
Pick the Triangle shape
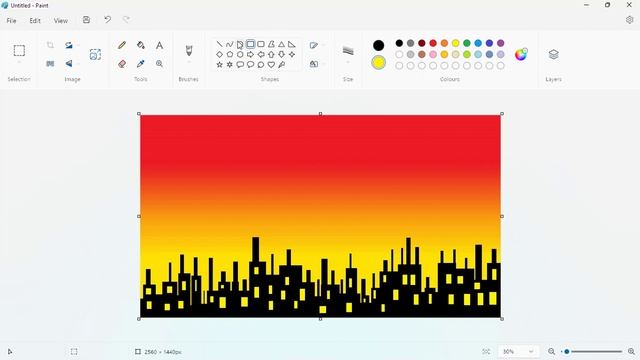(x=282, y=44)
